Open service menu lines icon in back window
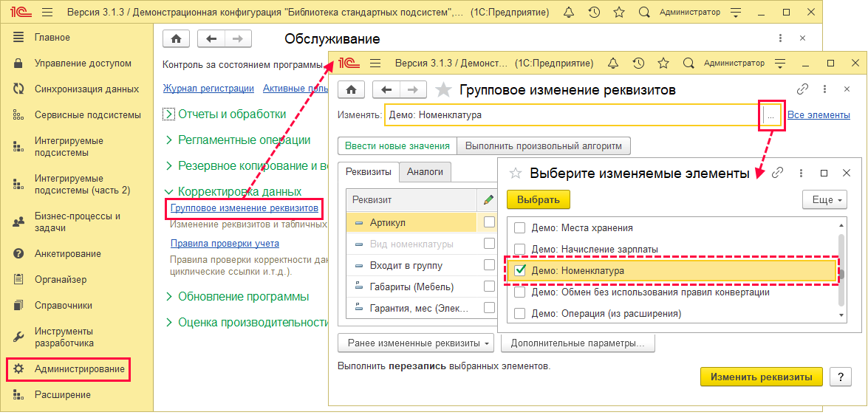The image size is (868, 415). [x=735, y=12]
